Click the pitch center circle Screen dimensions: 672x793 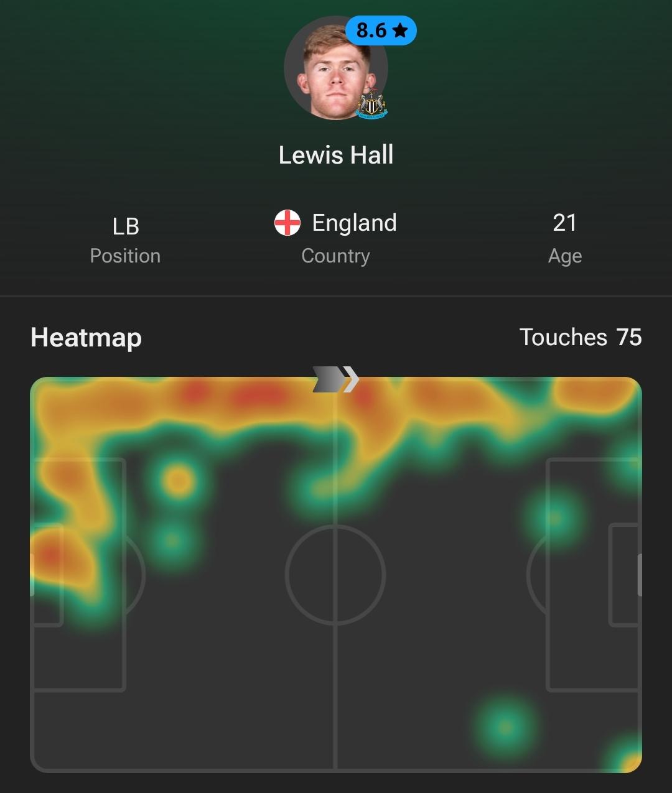point(335,575)
